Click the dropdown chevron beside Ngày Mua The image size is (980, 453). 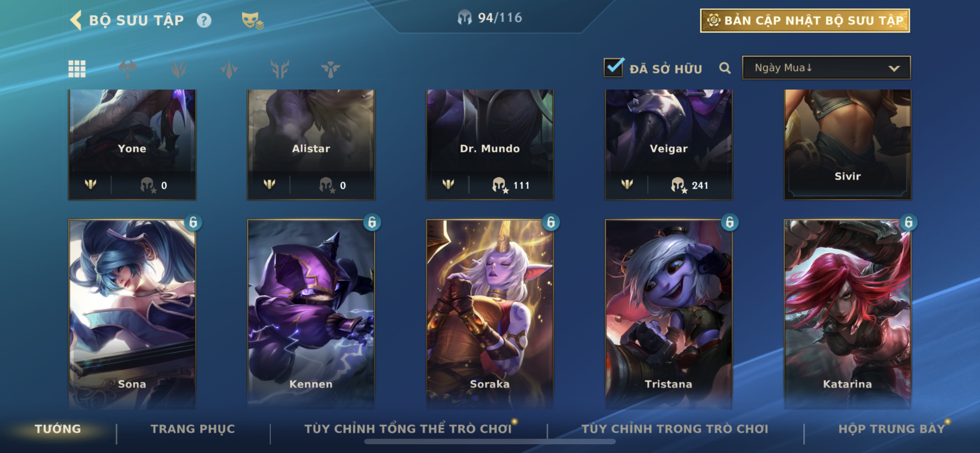click(894, 69)
